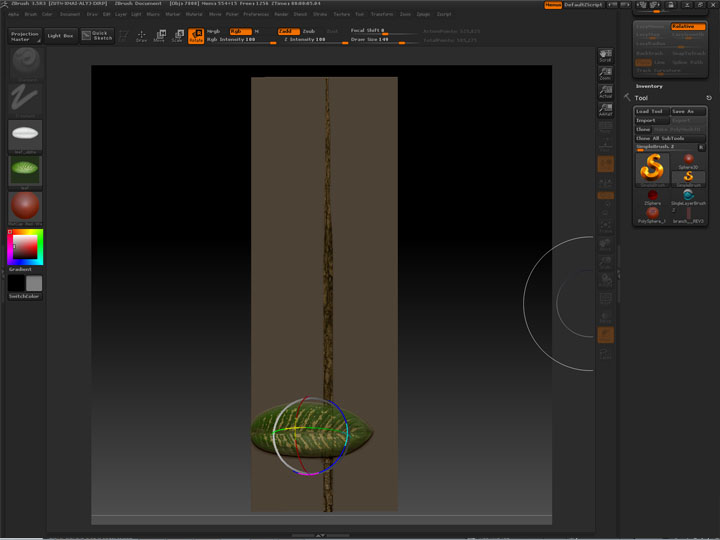Click the Scroll canvas navigation icon
720x540 pixels.
click(x=605, y=56)
